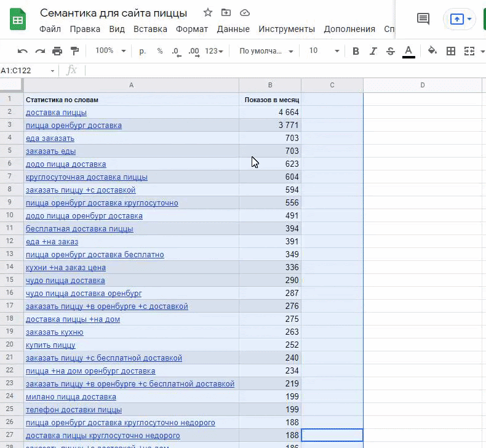
Task: Toggle Bold formatting
Action: click(x=356, y=51)
